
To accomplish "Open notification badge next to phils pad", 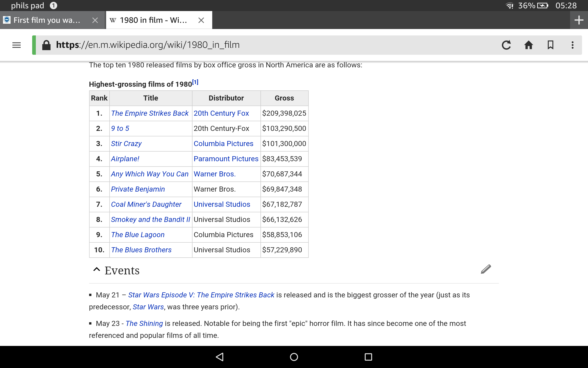I will [54, 5].
